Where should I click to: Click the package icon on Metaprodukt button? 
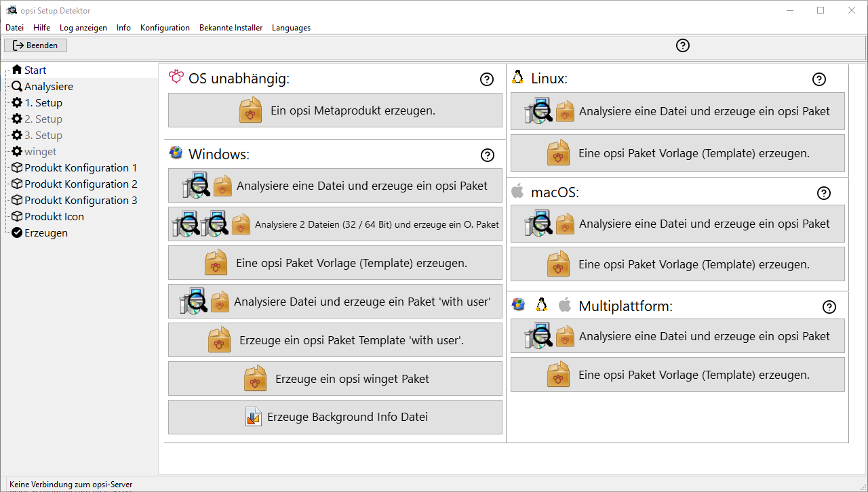[x=251, y=110]
